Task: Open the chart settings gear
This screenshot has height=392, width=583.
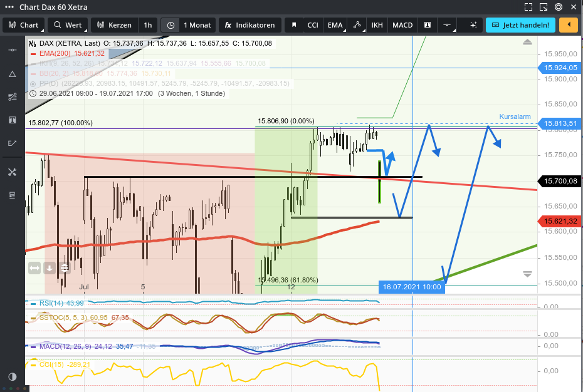Action: 557,7
